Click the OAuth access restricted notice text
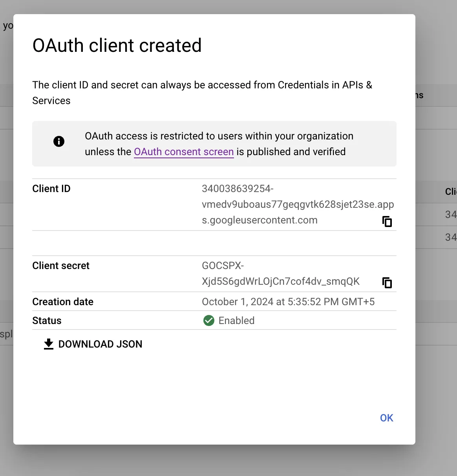This screenshot has width=457, height=476. point(219,144)
